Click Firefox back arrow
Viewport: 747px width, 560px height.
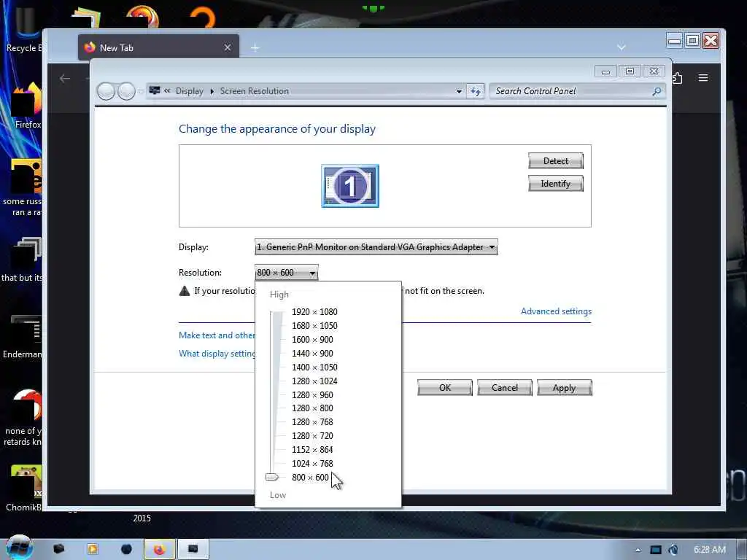pyautogui.click(x=65, y=78)
